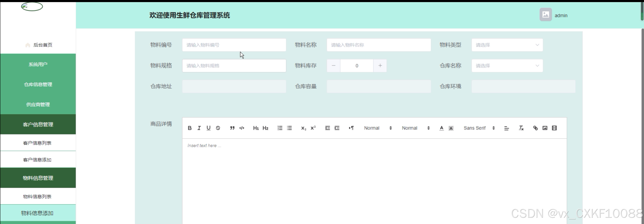Increase indent in editor

[x=337, y=128]
